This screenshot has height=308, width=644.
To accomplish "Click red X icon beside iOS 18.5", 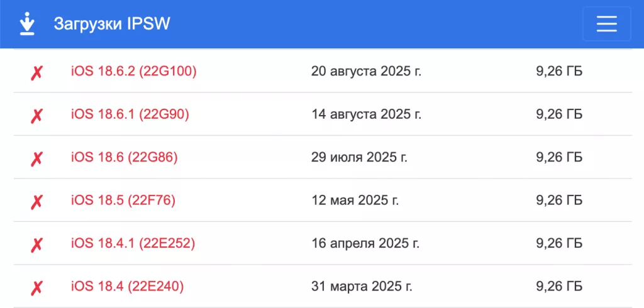I will pos(37,201).
